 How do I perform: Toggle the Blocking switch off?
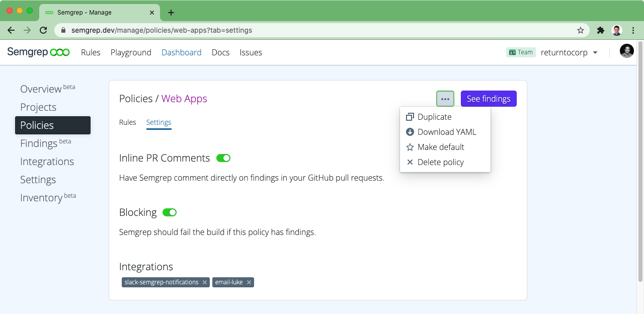coord(170,212)
